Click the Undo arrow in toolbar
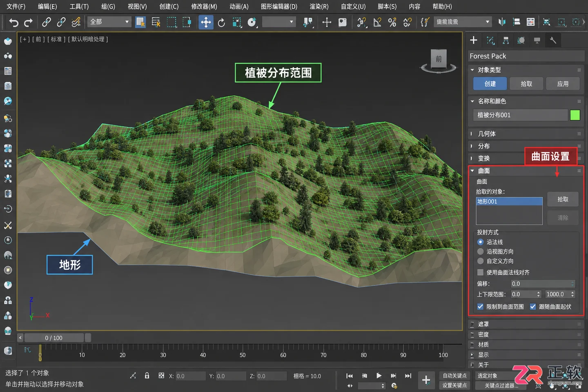588x392 pixels. point(13,22)
